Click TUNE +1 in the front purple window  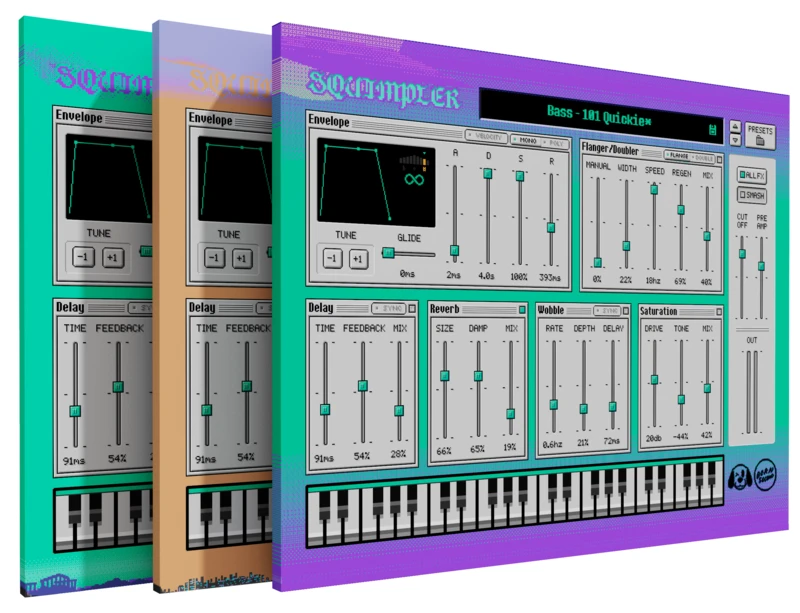click(358, 259)
